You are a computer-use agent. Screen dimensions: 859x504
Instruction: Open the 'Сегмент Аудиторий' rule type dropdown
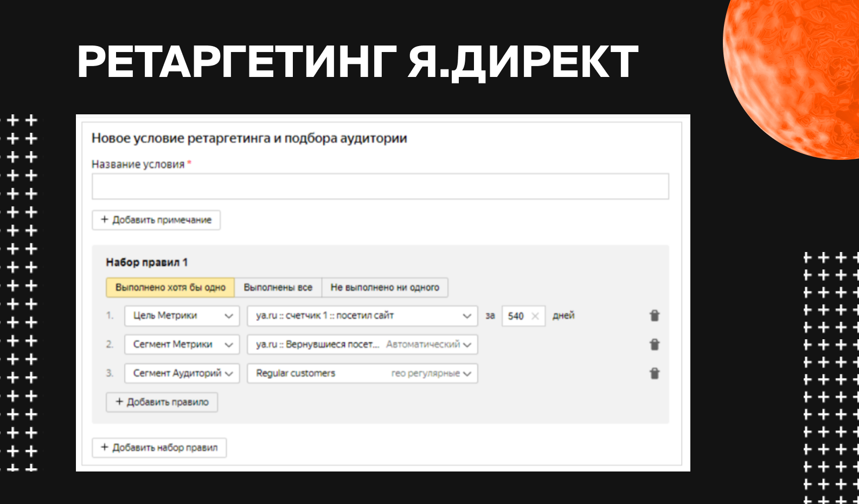click(182, 373)
